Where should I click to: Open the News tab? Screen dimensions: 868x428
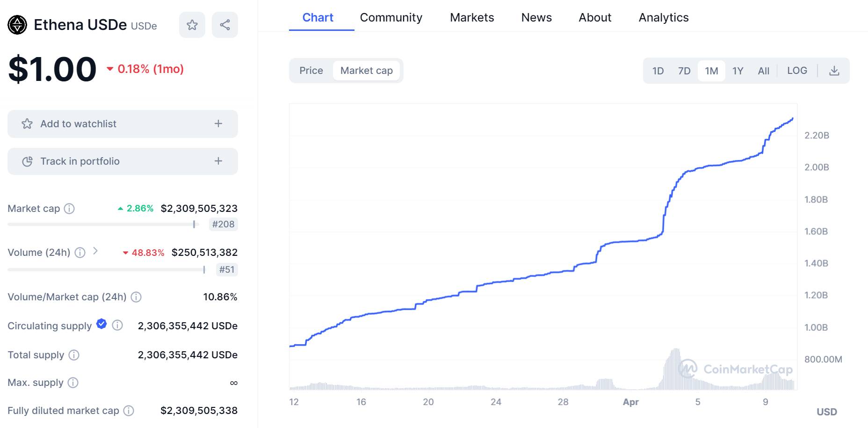coord(536,18)
